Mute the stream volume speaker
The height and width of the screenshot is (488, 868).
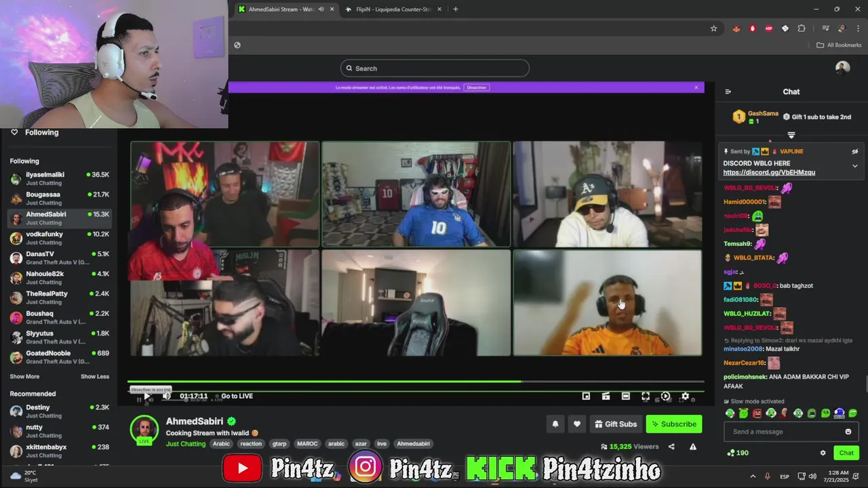point(165,396)
